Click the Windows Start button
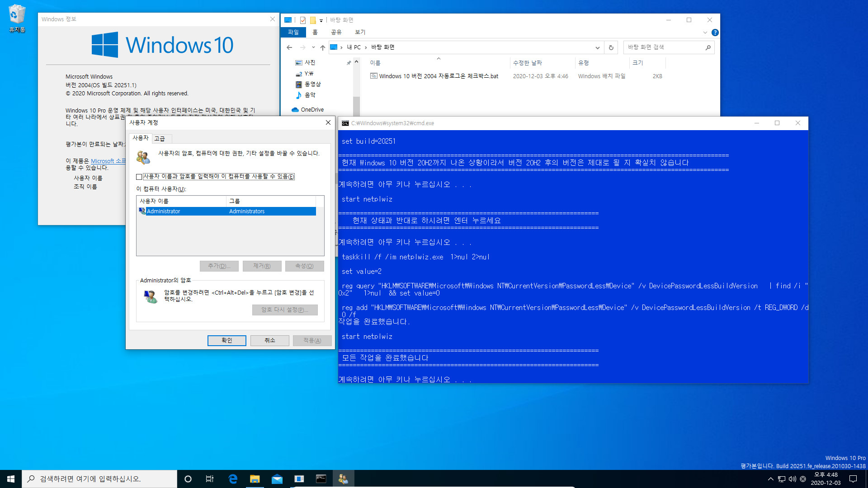Image resolution: width=868 pixels, height=488 pixels. click(x=11, y=479)
